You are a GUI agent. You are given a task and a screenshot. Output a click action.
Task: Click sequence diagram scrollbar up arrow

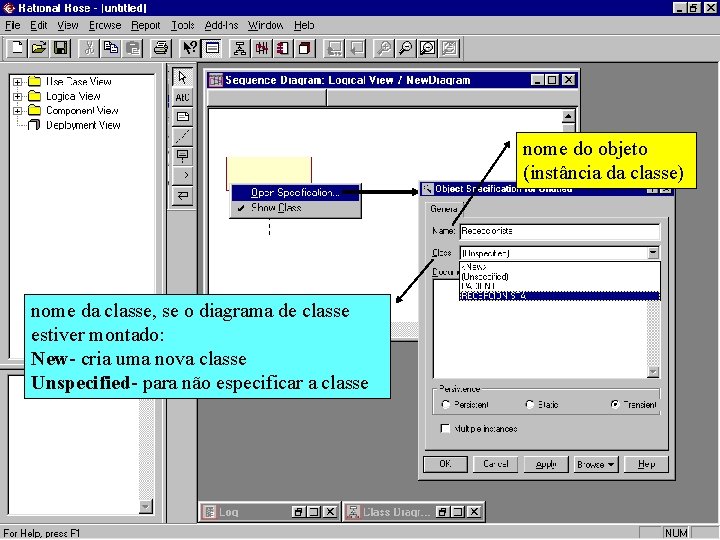[568, 116]
